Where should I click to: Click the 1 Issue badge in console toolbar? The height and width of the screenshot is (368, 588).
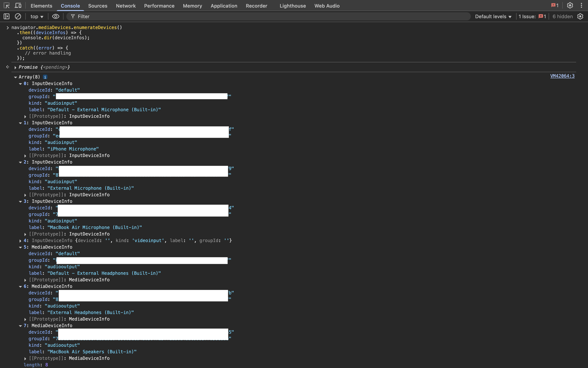click(x=532, y=16)
